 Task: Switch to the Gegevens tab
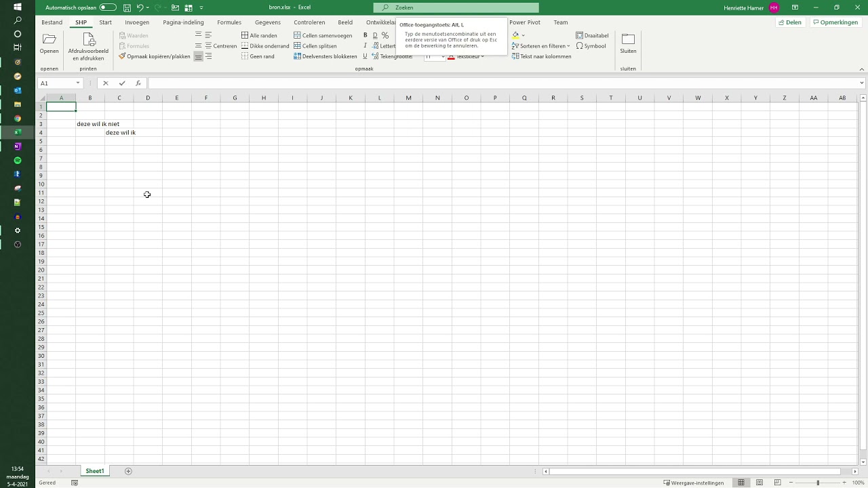(x=268, y=22)
